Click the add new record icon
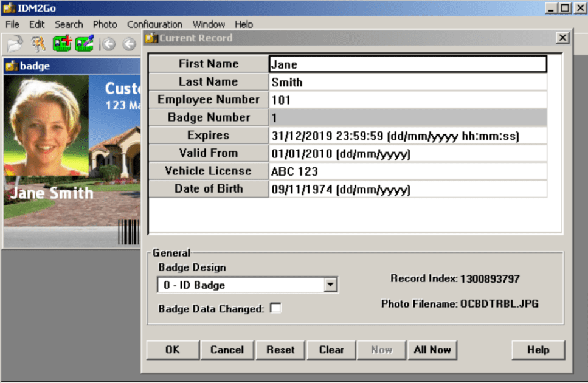 62,44
